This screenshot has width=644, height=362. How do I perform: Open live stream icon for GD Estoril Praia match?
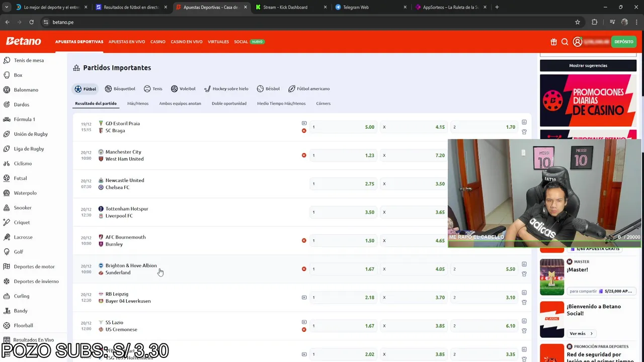click(304, 123)
